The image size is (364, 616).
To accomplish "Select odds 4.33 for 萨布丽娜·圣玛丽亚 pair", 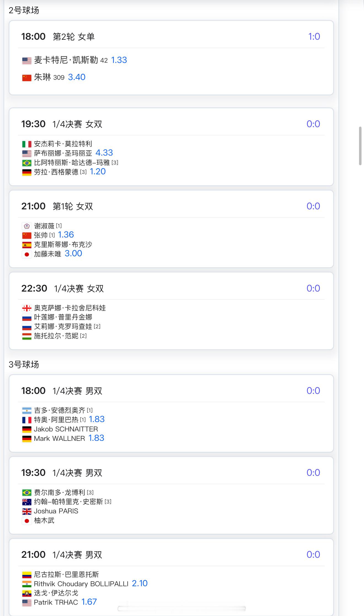I will pyautogui.click(x=104, y=153).
